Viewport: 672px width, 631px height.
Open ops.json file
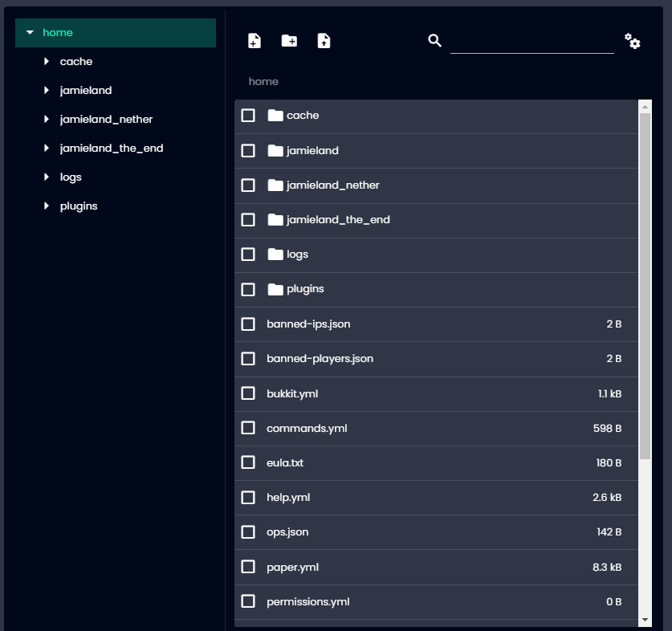287,532
